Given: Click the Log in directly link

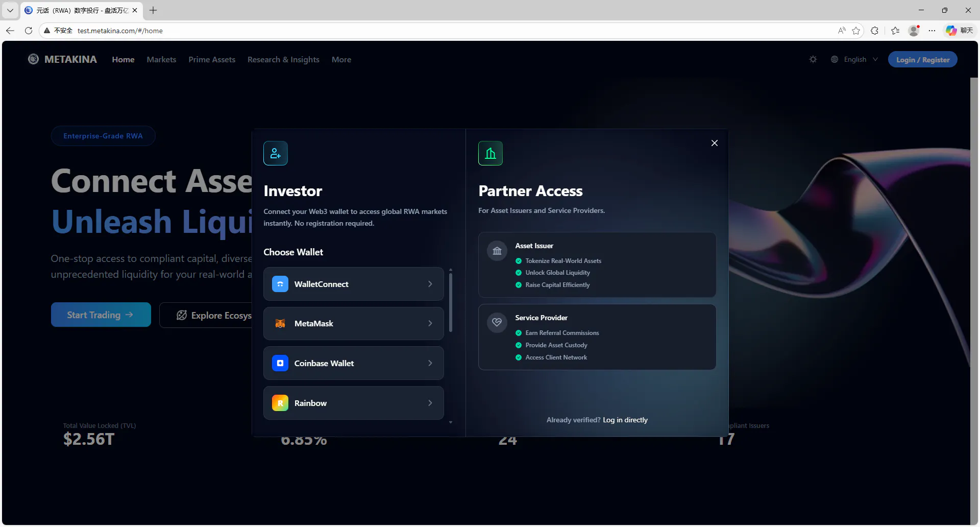Looking at the screenshot, I should click(x=625, y=420).
